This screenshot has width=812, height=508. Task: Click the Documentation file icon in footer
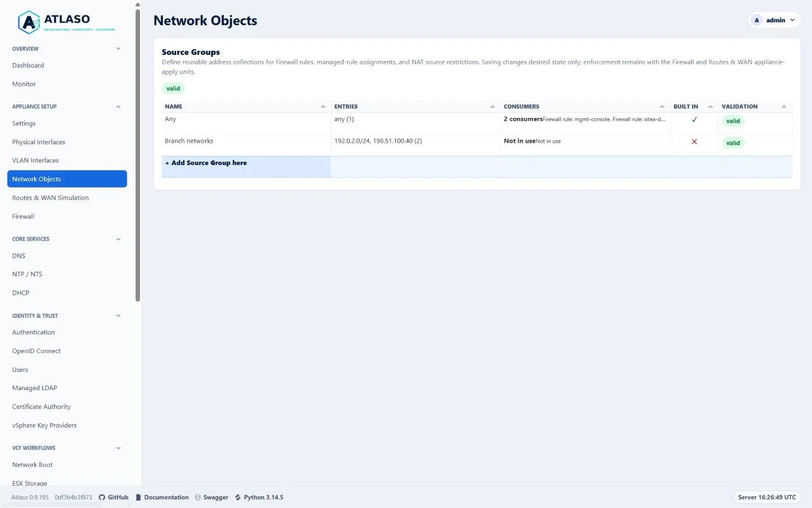(138, 497)
